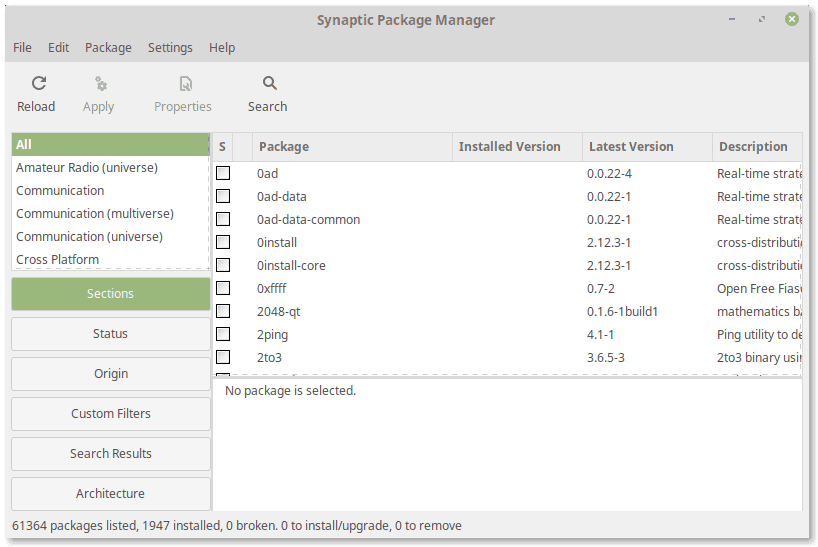Click version 4.1-1 cell
Screen dimensions: 818x547
click(600, 334)
